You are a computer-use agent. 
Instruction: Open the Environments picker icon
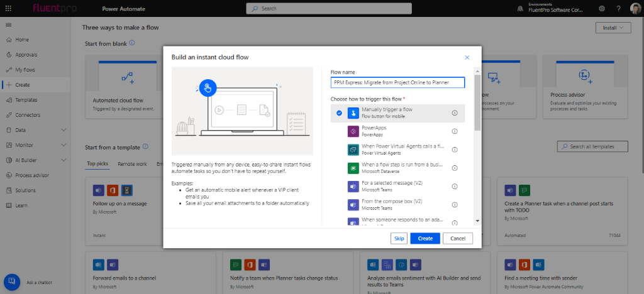pyautogui.click(x=520, y=8)
